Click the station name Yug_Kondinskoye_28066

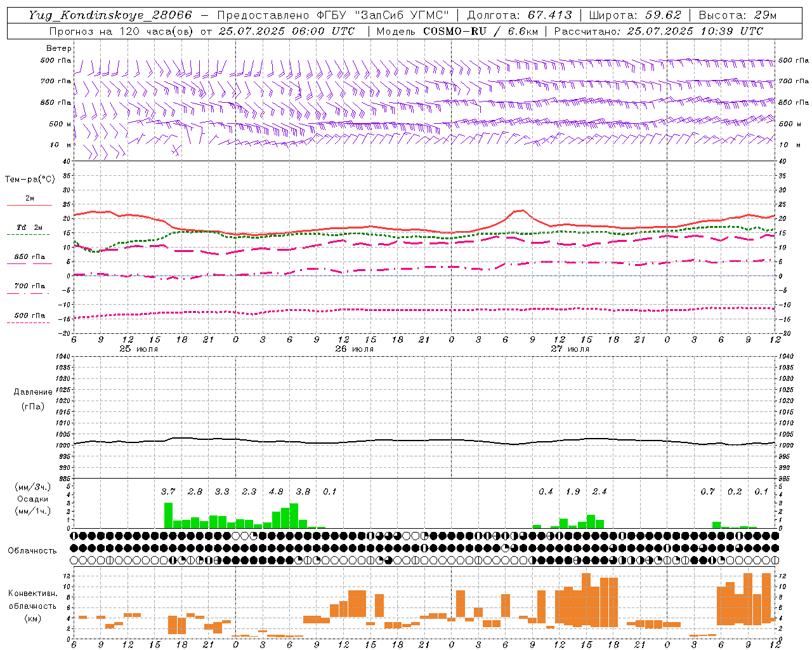point(110,15)
